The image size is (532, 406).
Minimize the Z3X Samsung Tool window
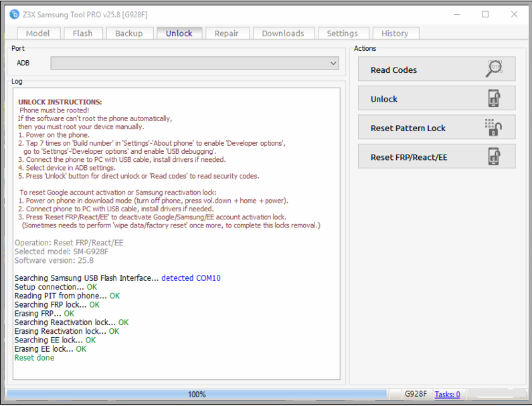coord(456,14)
